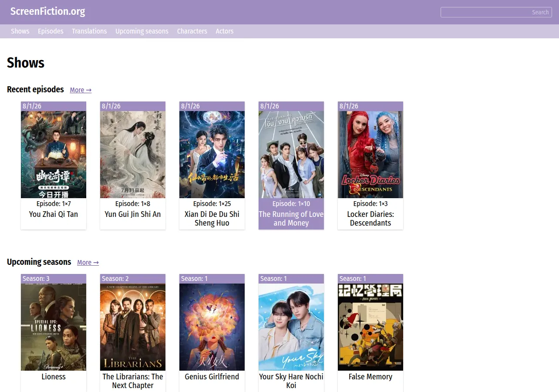
Task: Click the False Memory title text
Action: click(x=370, y=377)
